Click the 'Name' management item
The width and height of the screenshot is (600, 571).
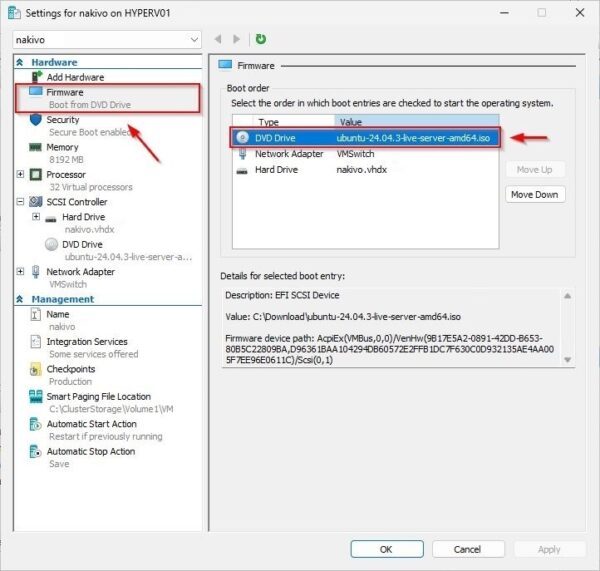pos(108,320)
